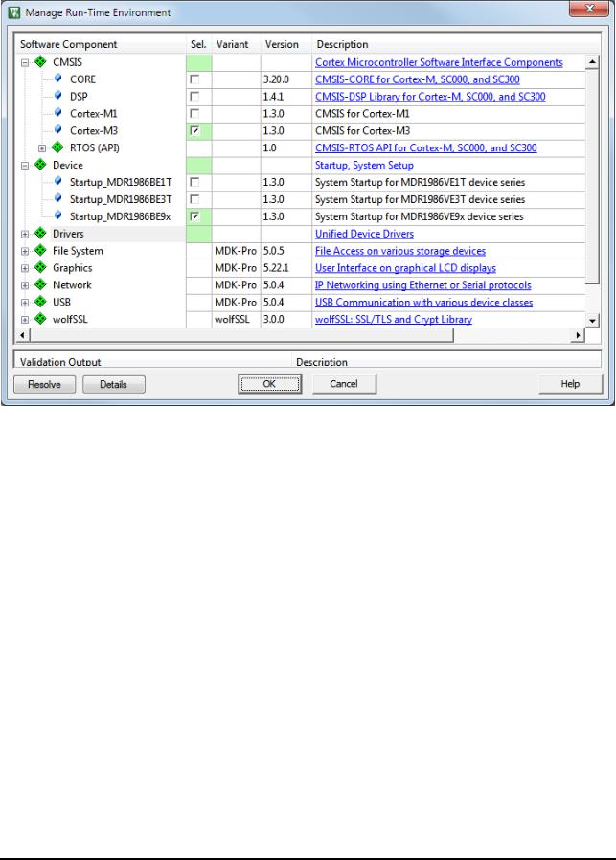The width and height of the screenshot is (616, 860).
Task: Select the green diamond icon beside Graphics
Action: [40, 267]
